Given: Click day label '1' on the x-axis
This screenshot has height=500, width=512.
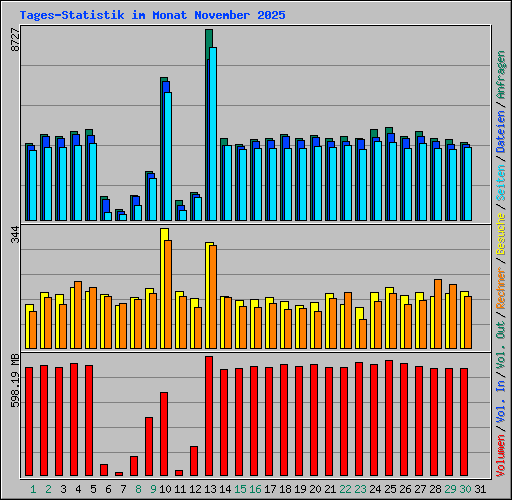Looking at the screenshot, I should pyautogui.click(x=33, y=489).
